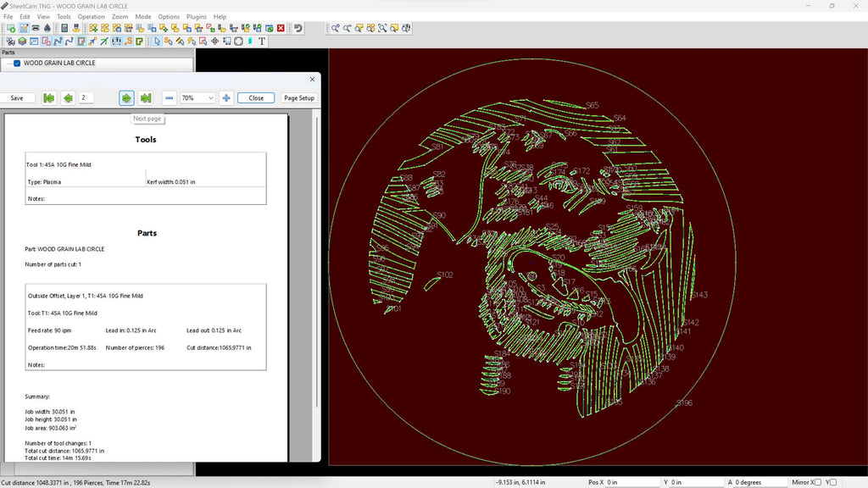Click the red X delete icon in the toolbar
Image resolution: width=868 pixels, height=488 pixels.
(281, 28)
